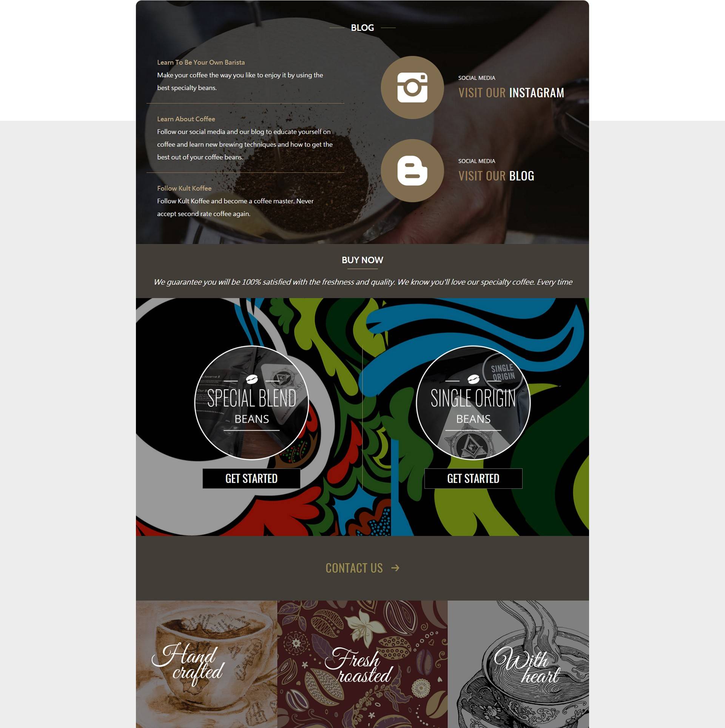Click the With heart image tile
Image resolution: width=725 pixels, height=728 pixels.
[518, 664]
